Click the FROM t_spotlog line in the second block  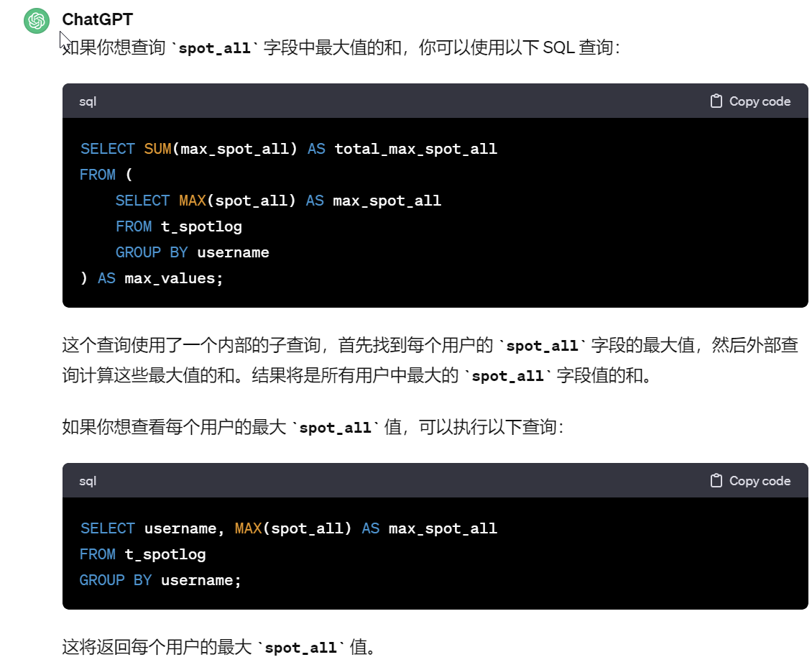[x=143, y=554]
